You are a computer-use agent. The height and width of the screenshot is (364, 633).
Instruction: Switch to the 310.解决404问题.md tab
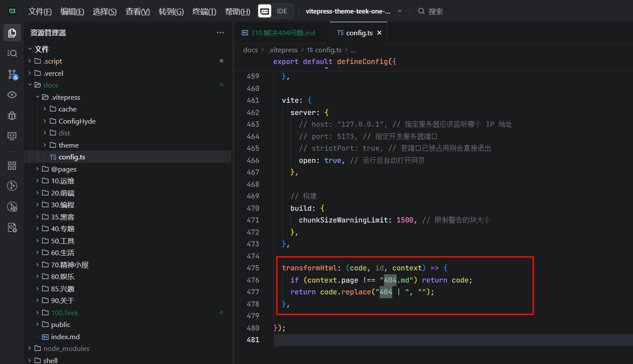pos(283,33)
